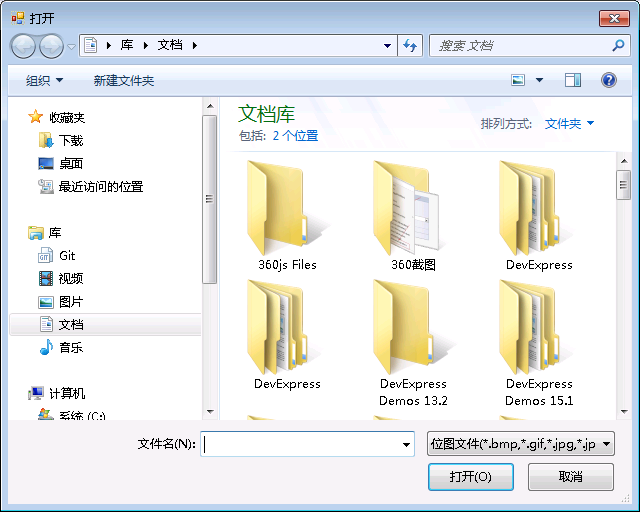Open the file type filter dropdown
The width and height of the screenshot is (640, 512).
[520, 445]
